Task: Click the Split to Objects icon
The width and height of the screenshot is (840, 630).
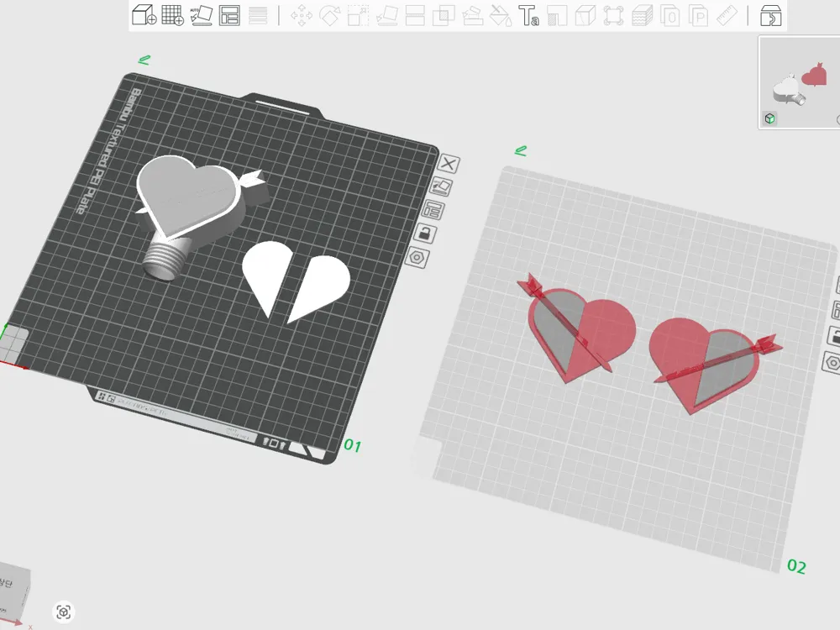Action: (x=670, y=15)
